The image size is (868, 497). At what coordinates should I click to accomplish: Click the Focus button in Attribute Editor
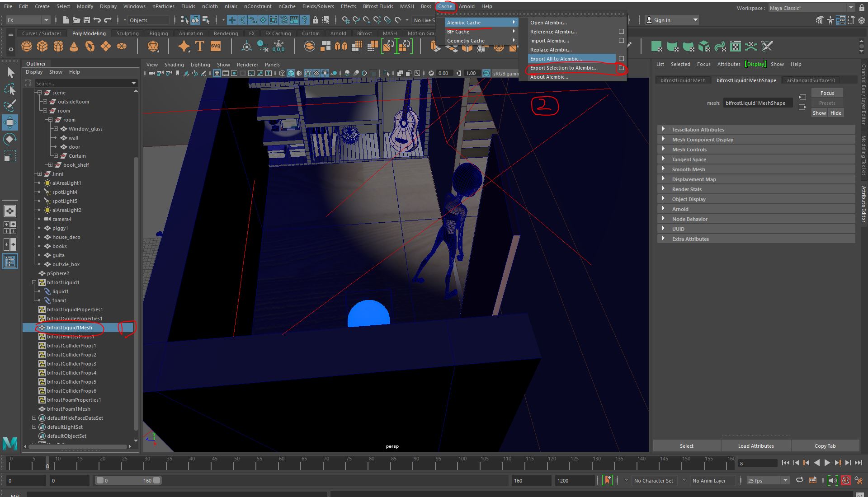pyautogui.click(x=827, y=93)
